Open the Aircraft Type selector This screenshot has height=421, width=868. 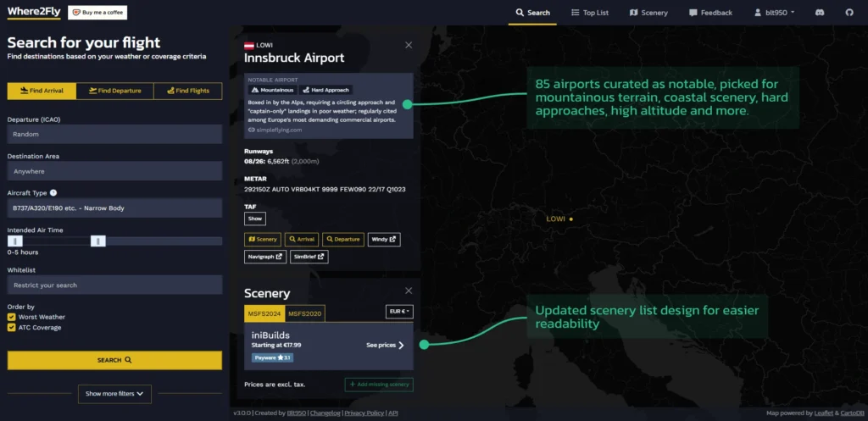(x=114, y=208)
